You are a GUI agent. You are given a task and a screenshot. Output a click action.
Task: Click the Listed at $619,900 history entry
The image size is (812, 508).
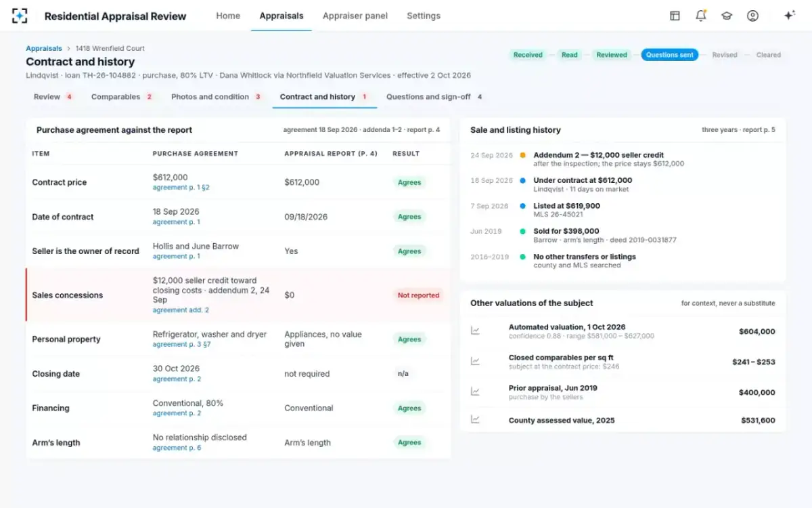(566, 206)
